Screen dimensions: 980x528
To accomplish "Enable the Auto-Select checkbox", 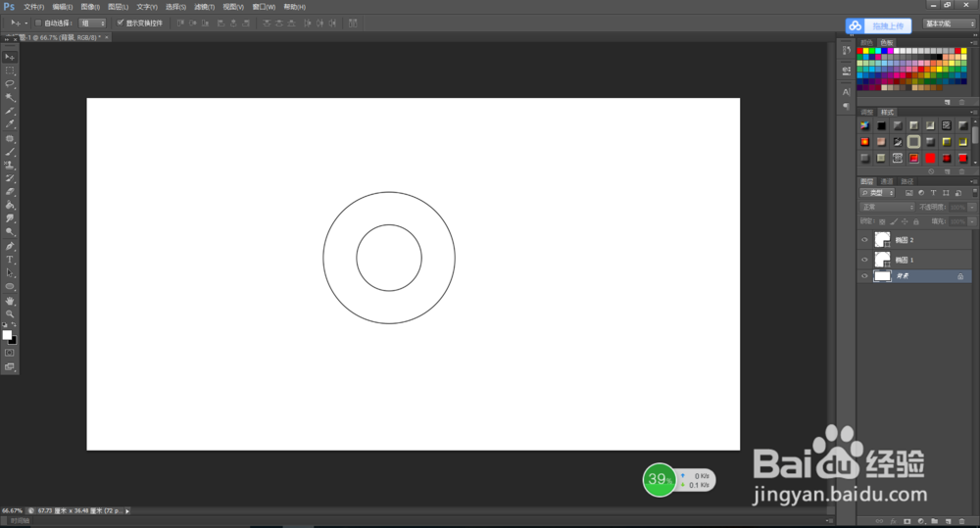I will pos(38,24).
